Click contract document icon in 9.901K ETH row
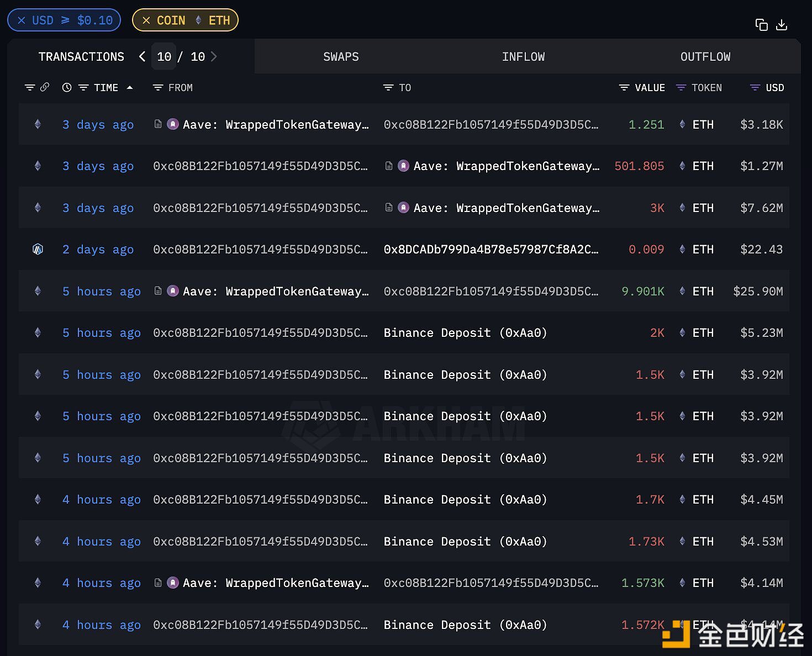Viewport: 812px width, 656px height. pos(158,290)
